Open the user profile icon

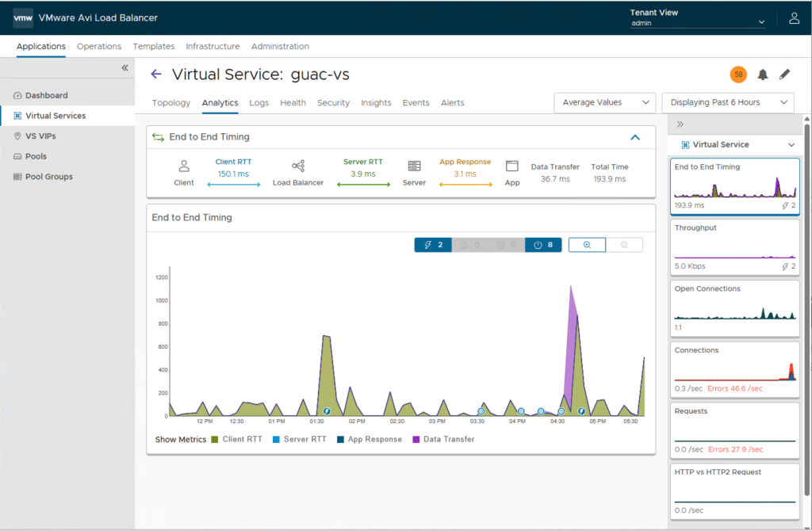pos(794,18)
